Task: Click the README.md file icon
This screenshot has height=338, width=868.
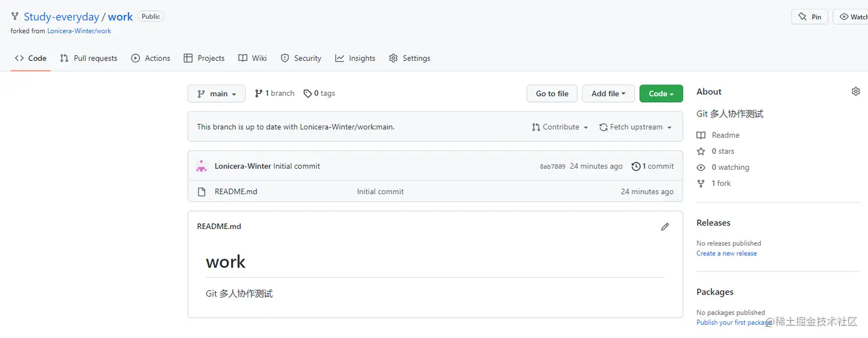Action: [x=201, y=192]
